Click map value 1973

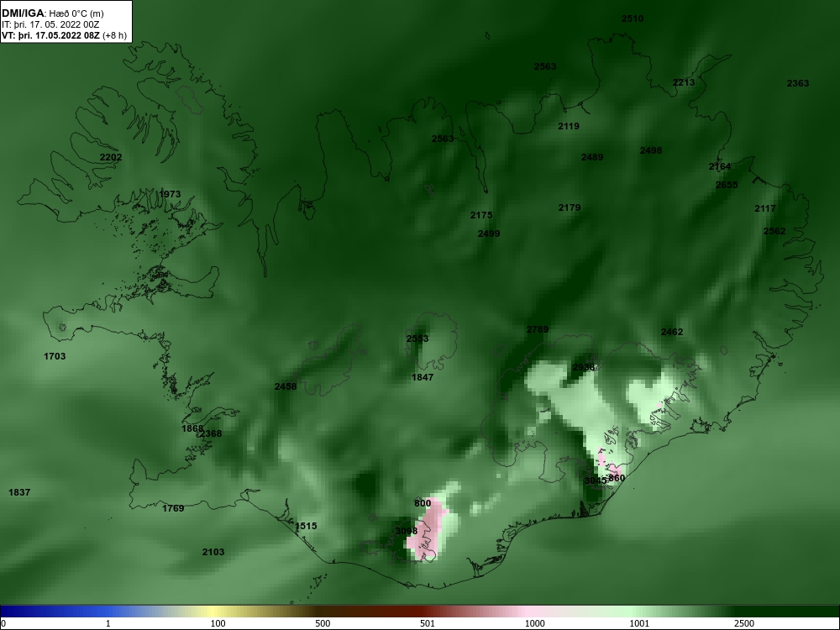170,194
